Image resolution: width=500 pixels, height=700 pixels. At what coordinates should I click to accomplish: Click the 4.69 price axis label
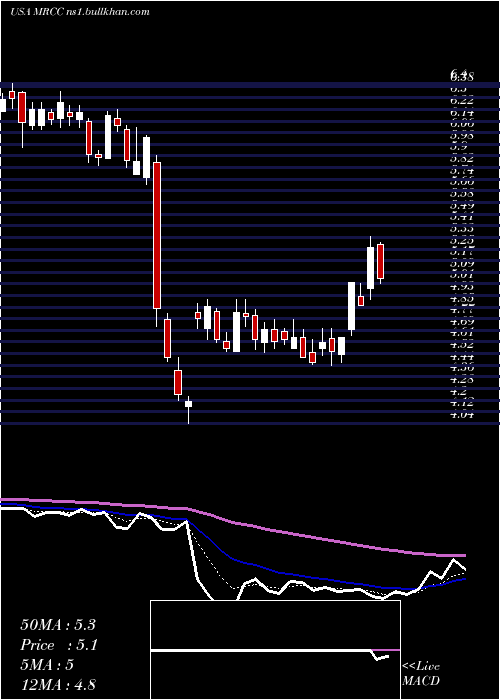[462, 321]
